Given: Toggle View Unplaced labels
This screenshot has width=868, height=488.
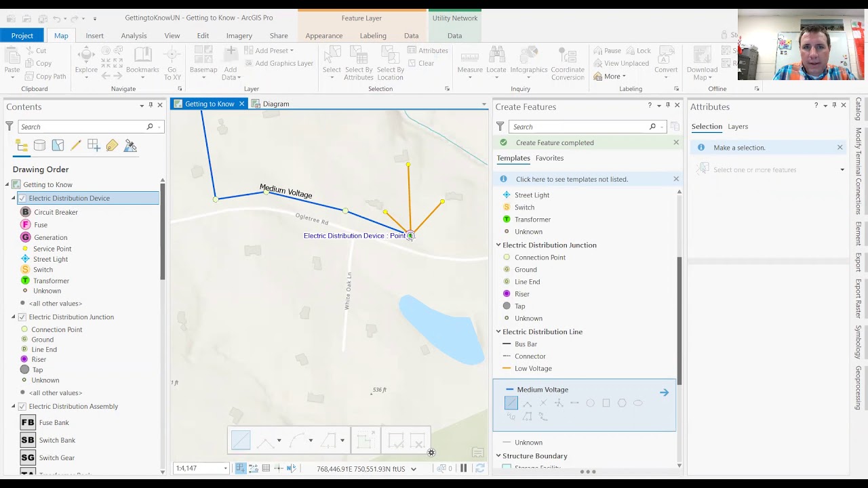Looking at the screenshot, I should 620,64.
